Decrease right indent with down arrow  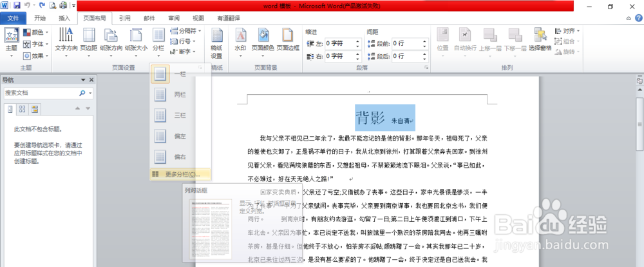tap(357, 58)
